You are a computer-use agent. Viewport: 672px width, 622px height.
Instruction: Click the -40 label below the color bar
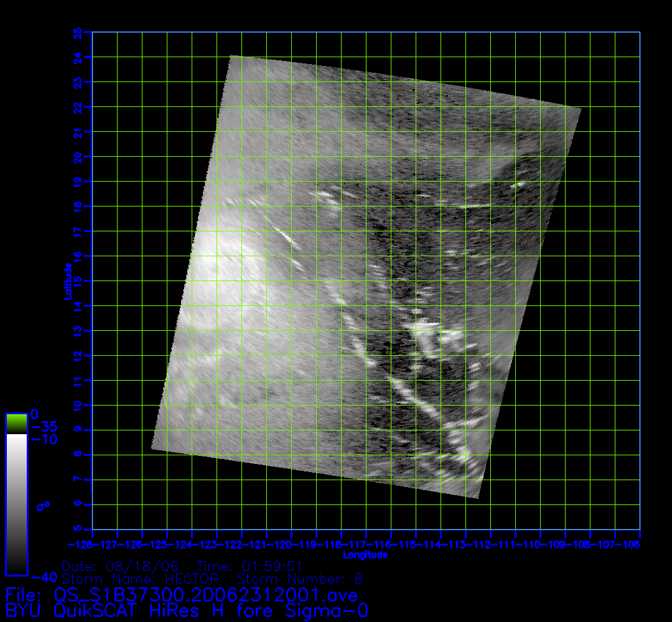45,577
